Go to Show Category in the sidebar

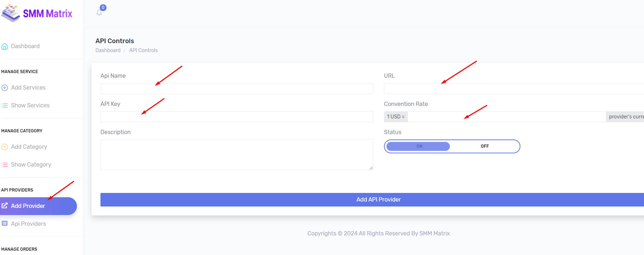tap(31, 165)
